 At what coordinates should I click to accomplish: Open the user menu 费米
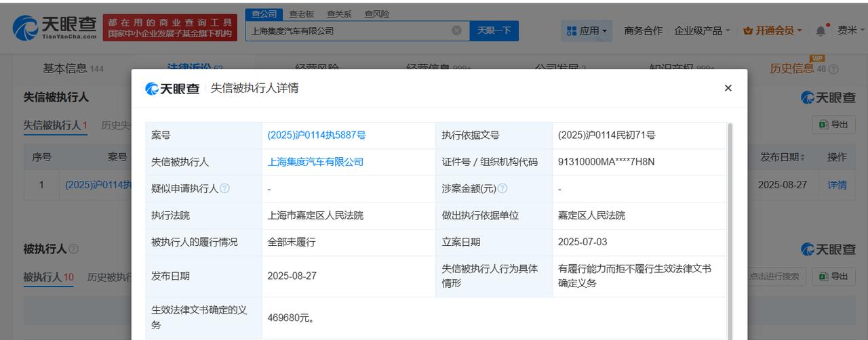[x=851, y=30]
